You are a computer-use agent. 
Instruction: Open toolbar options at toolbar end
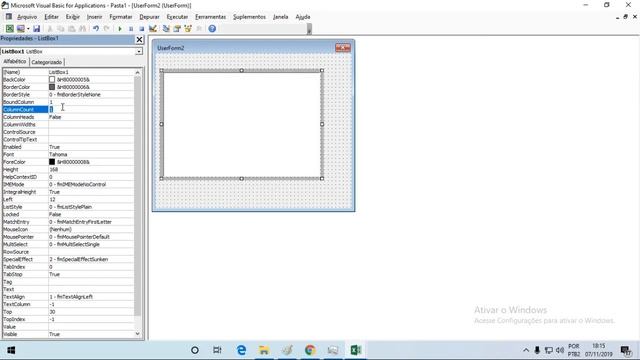pyautogui.click(x=309, y=29)
